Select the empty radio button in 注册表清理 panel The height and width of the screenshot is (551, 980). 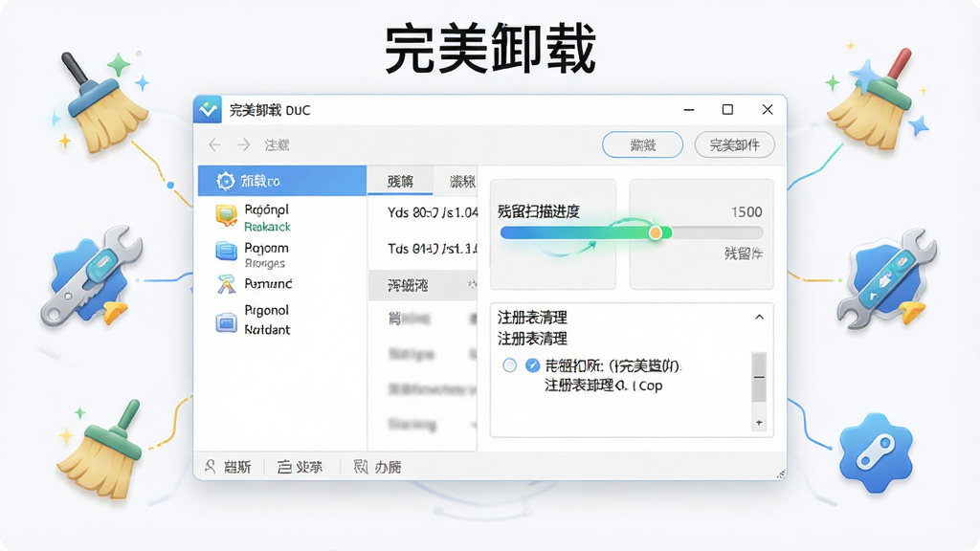coord(510,365)
